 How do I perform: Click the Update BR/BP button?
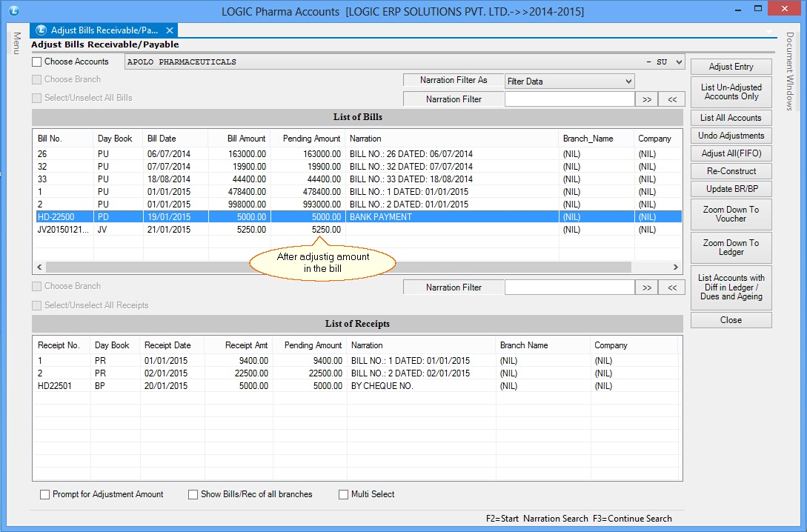point(731,189)
